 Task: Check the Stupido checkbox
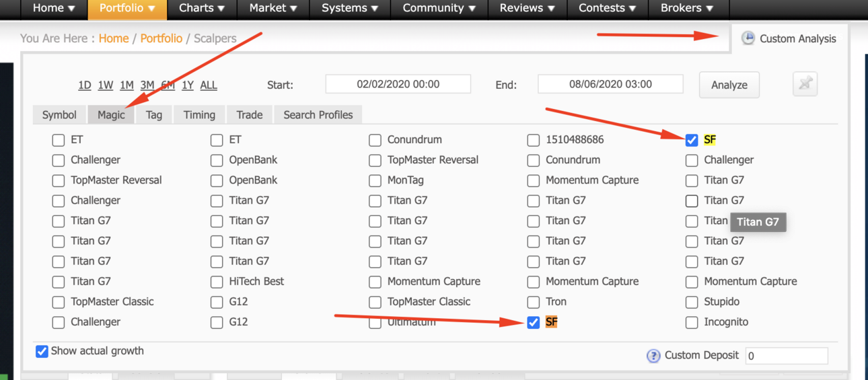click(692, 302)
